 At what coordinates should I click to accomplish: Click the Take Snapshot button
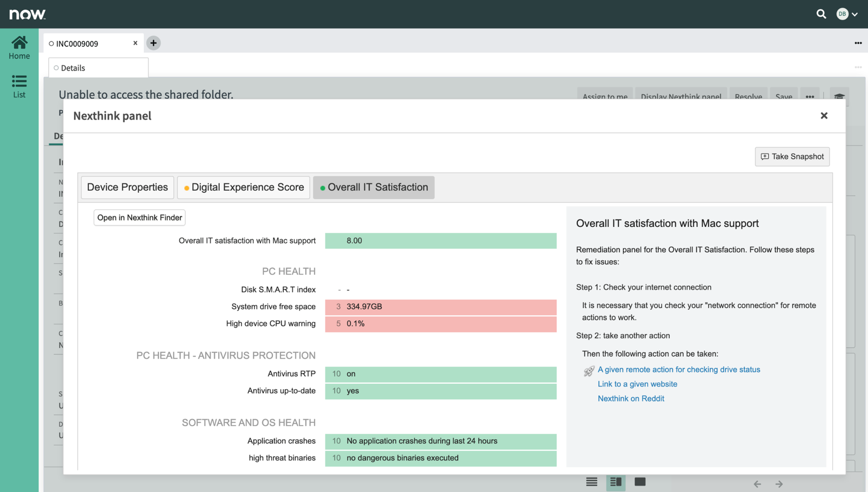coord(792,157)
